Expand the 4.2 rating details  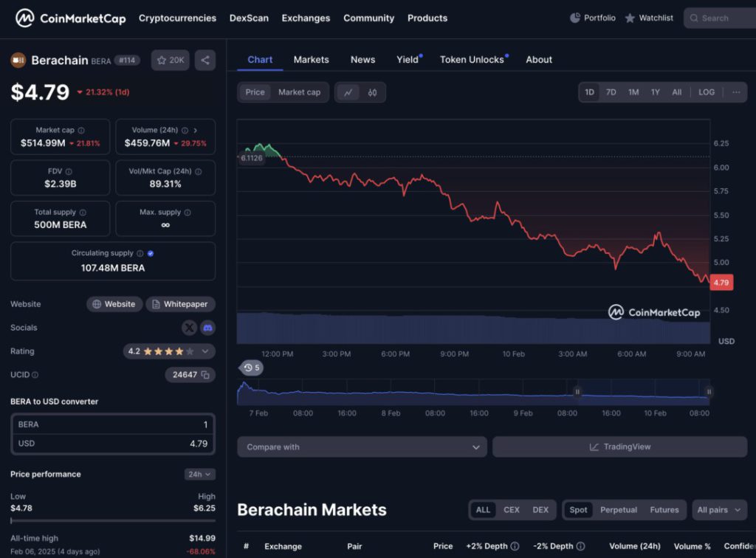205,351
